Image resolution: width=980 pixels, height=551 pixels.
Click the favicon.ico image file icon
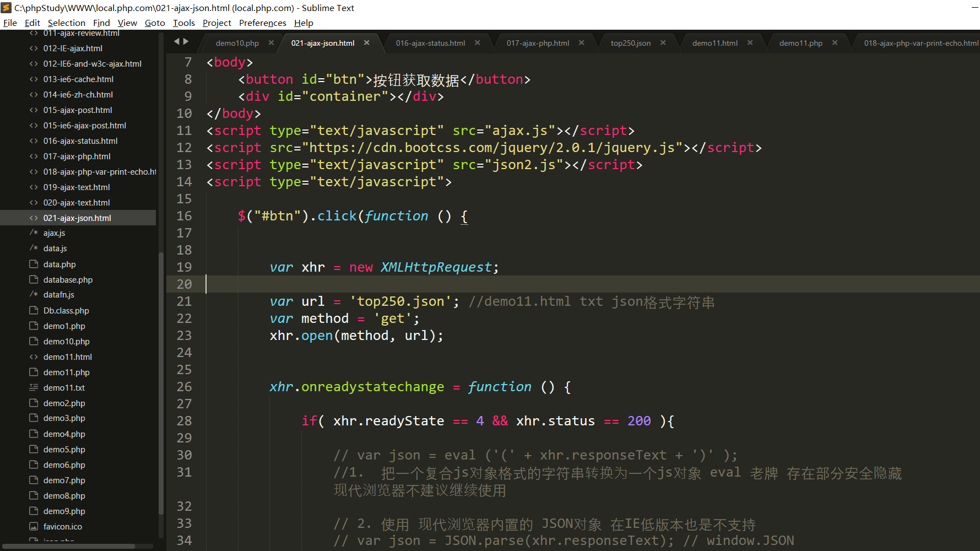pyautogui.click(x=34, y=526)
